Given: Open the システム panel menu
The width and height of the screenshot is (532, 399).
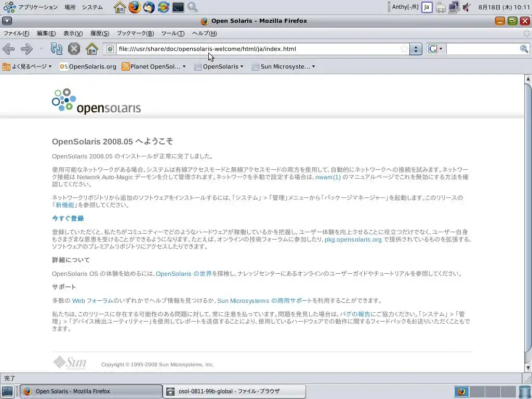Looking at the screenshot, I should tap(92, 7).
